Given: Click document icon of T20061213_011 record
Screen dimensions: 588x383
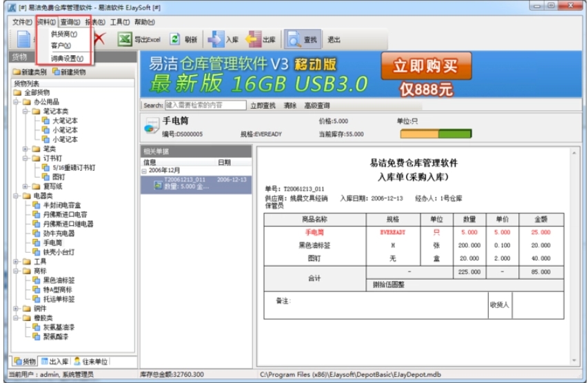Looking at the screenshot, I should click(159, 185).
